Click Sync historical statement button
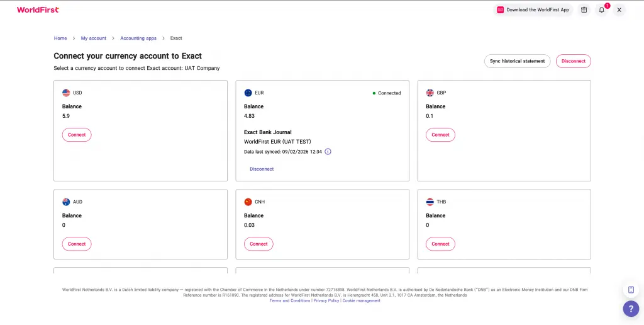The width and height of the screenshot is (644, 325). click(x=517, y=61)
